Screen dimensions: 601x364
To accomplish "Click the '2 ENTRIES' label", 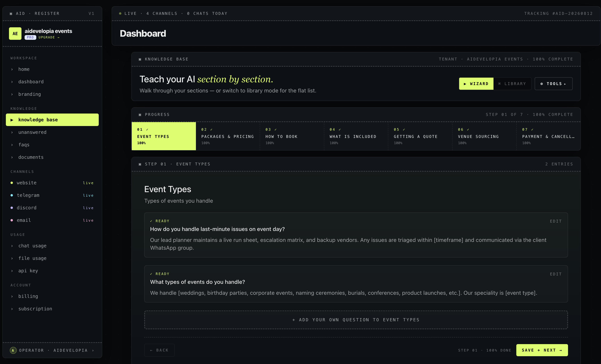I will pyautogui.click(x=559, y=164).
